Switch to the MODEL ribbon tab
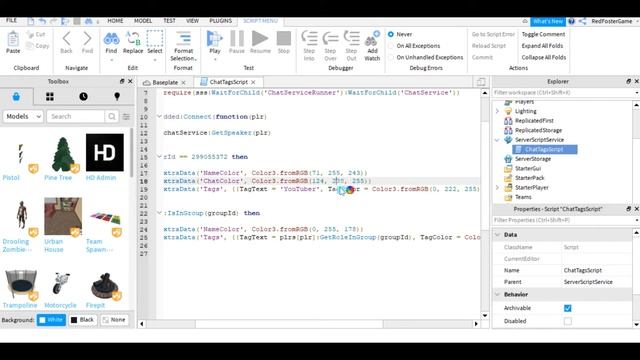Screen dimensions: 640x360 [143, 21]
